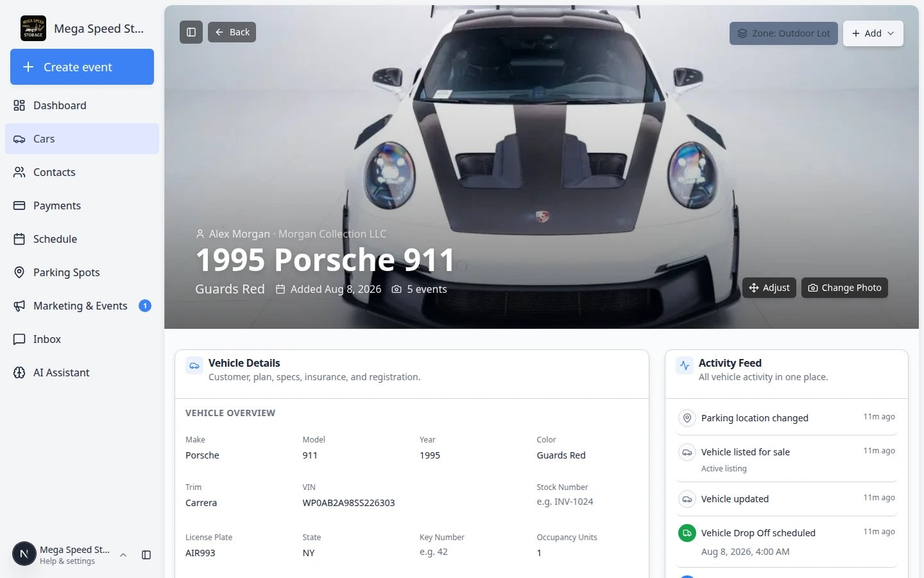Click the Change Photo button

pyautogui.click(x=844, y=288)
